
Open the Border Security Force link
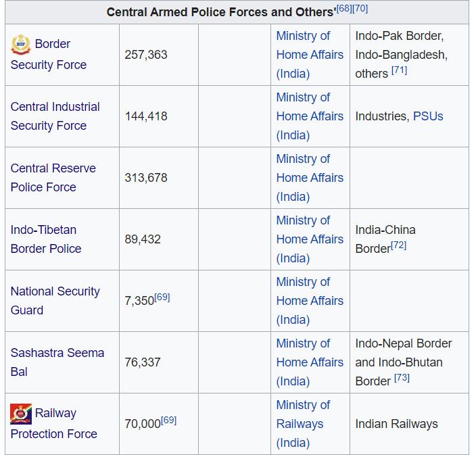point(49,54)
